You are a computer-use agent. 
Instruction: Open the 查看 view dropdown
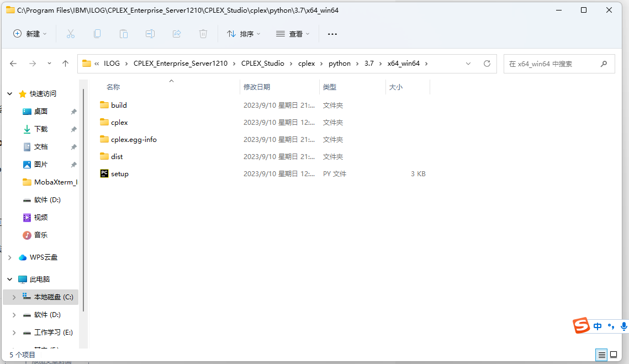(x=293, y=34)
